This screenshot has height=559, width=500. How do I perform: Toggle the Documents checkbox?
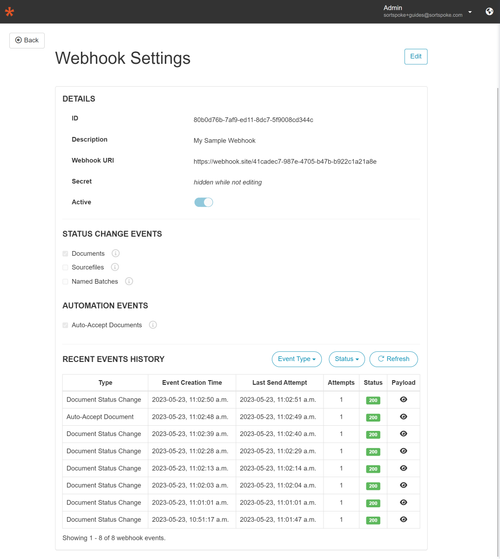click(65, 254)
